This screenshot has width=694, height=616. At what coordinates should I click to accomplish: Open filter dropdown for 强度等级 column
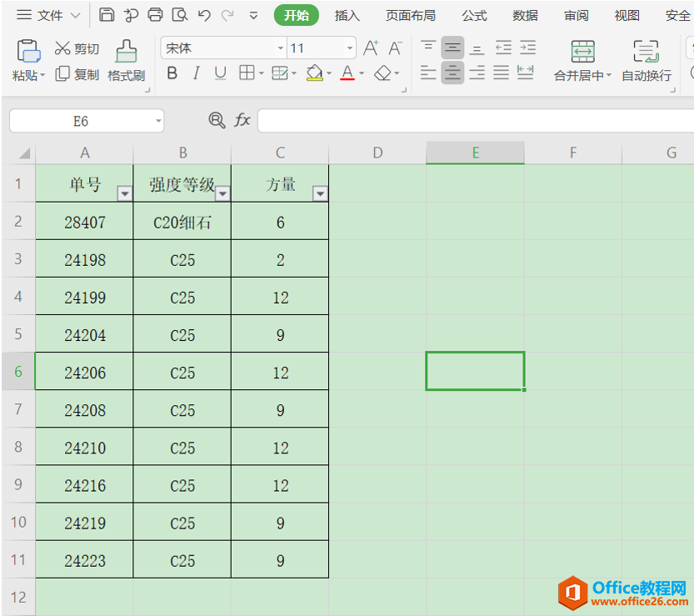click(x=223, y=193)
